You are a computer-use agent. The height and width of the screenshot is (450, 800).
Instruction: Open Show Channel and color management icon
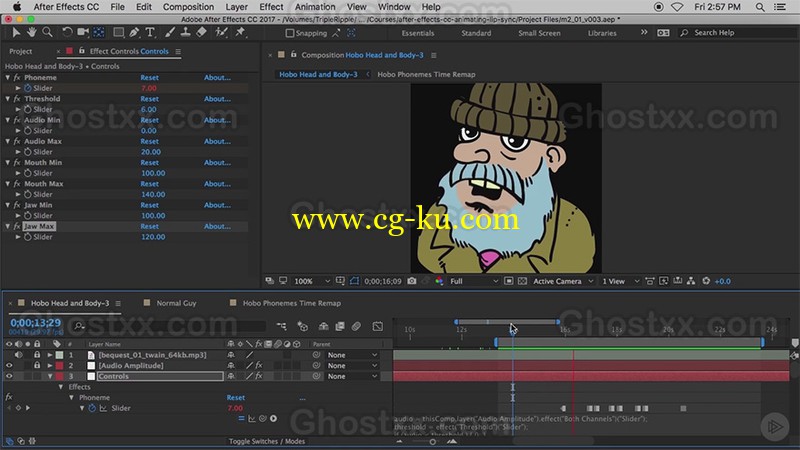pos(439,281)
